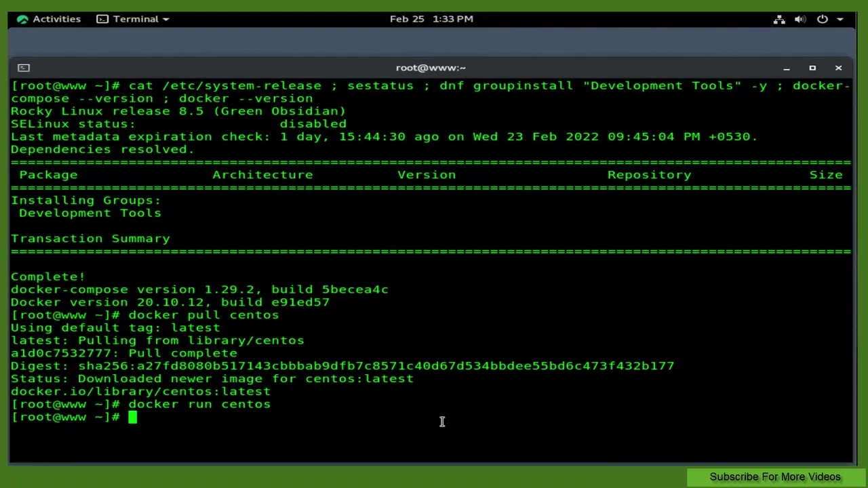Click the 'Digest: sha256' hash line
This screenshot has height=488, width=868.
pyautogui.click(x=342, y=366)
